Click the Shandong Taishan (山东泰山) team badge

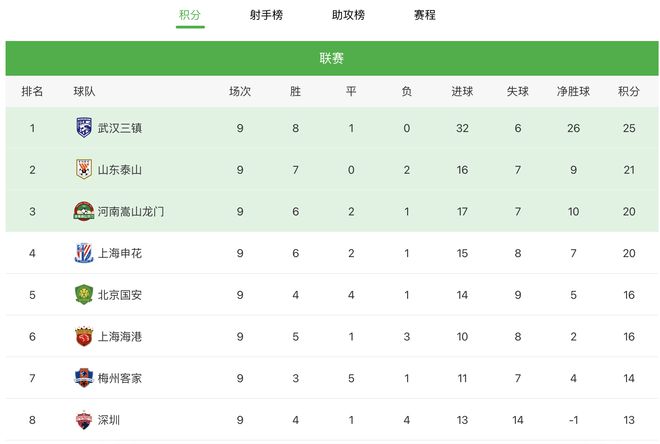click(84, 169)
